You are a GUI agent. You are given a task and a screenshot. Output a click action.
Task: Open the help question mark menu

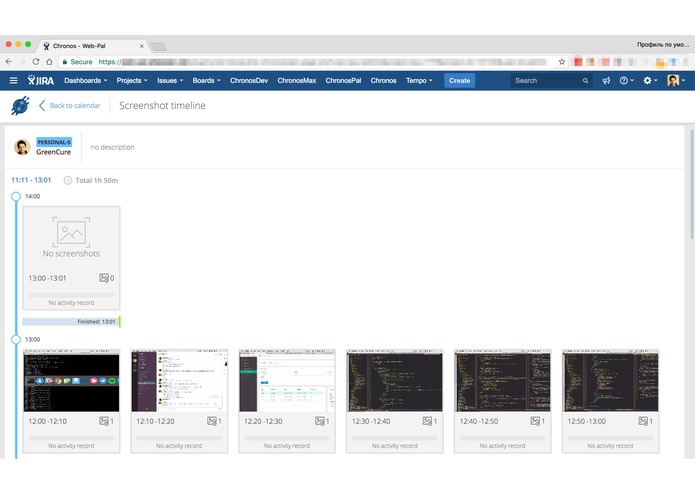[x=626, y=81]
